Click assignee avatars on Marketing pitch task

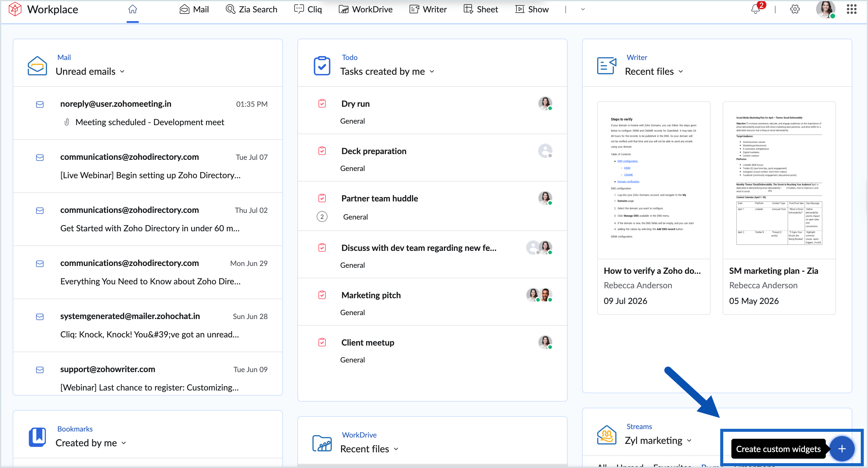(x=539, y=295)
